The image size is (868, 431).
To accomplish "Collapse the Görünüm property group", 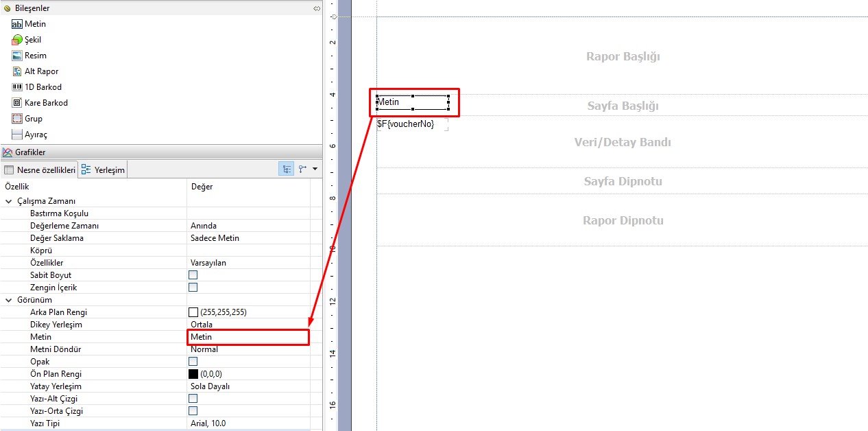I will (9, 300).
